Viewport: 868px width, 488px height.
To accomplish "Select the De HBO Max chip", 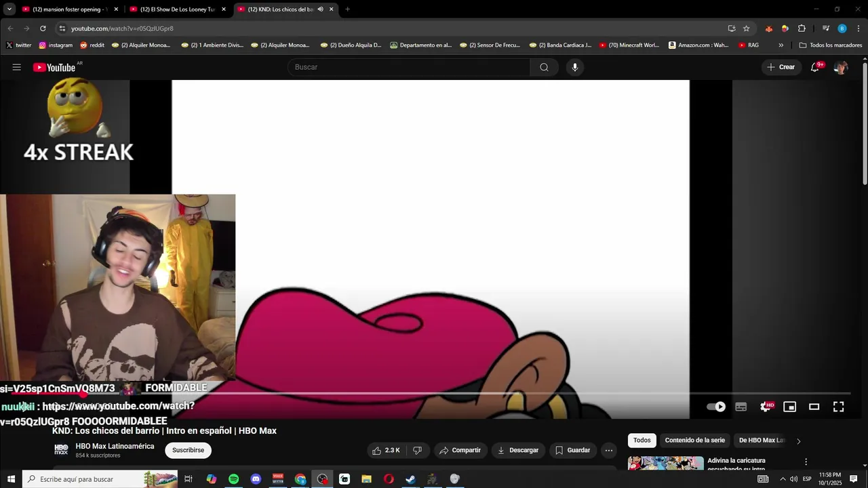I will click(761, 441).
